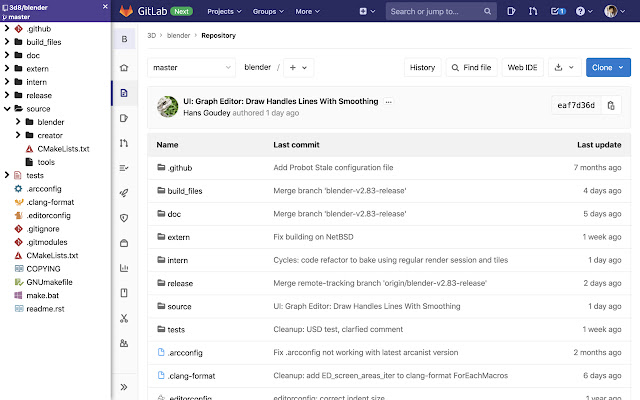640x400 pixels.
Task: Open analytics chart icon in sidebar
Action: (124, 268)
